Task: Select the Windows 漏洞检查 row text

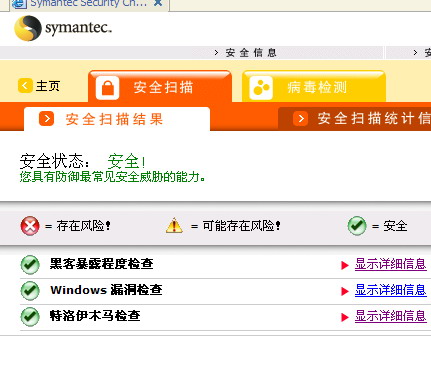Action: coord(106,290)
